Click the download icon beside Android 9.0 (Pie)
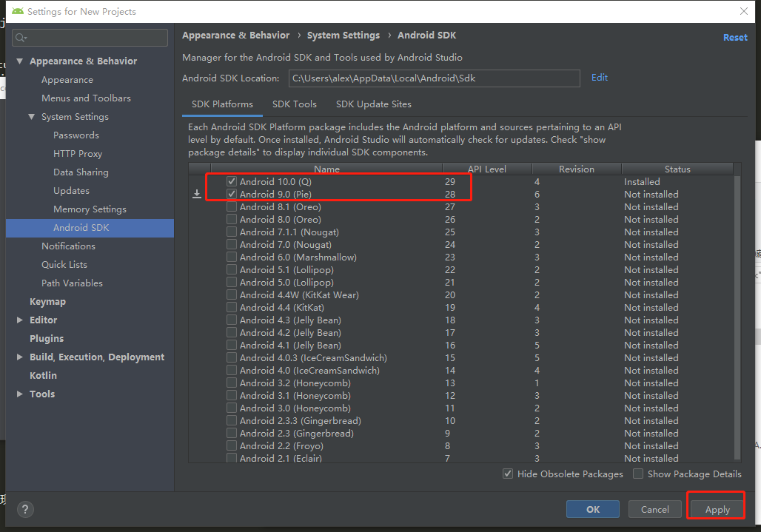 coord(197,195)
